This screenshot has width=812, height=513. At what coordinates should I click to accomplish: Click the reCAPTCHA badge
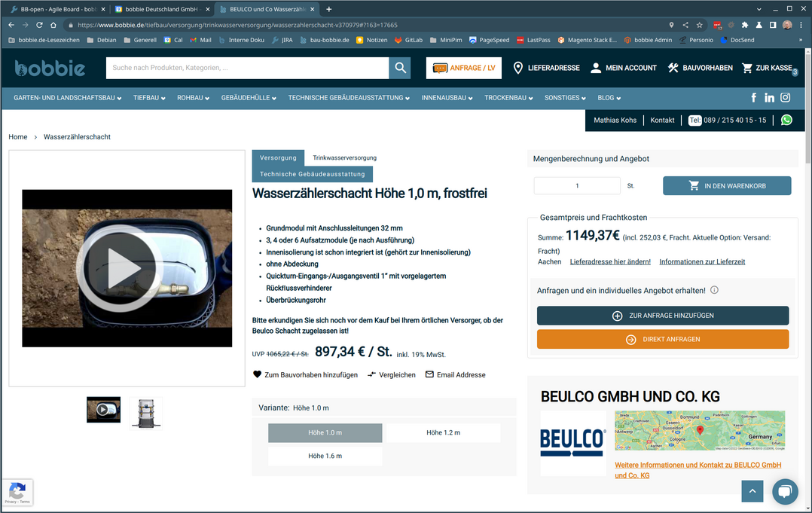pos(17,492)
